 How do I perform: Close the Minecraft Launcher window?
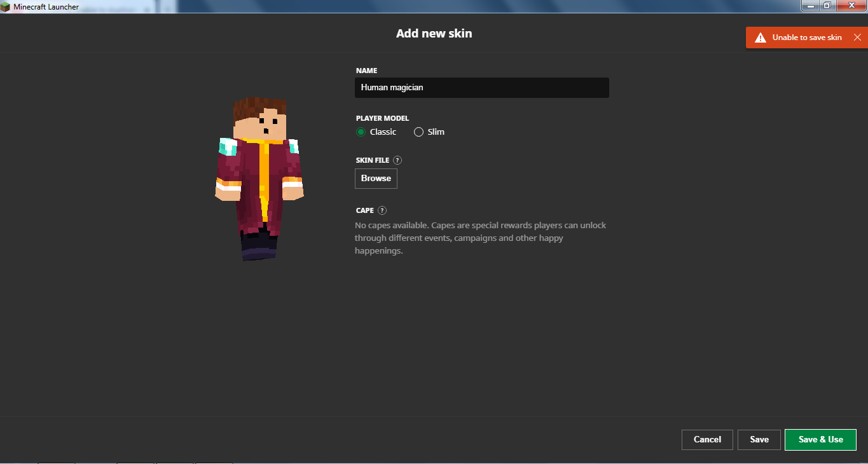(x=851, y=6)
